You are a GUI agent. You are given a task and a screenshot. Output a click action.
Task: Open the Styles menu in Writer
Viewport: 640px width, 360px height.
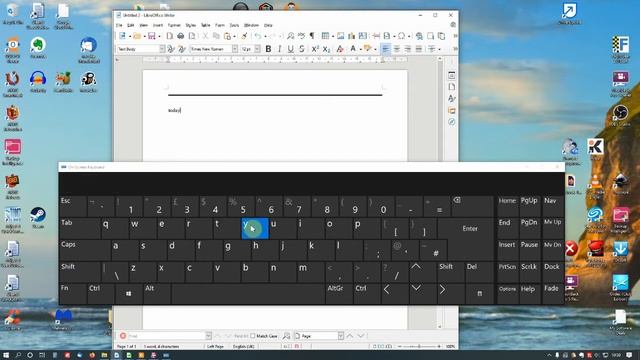point(191,25)
